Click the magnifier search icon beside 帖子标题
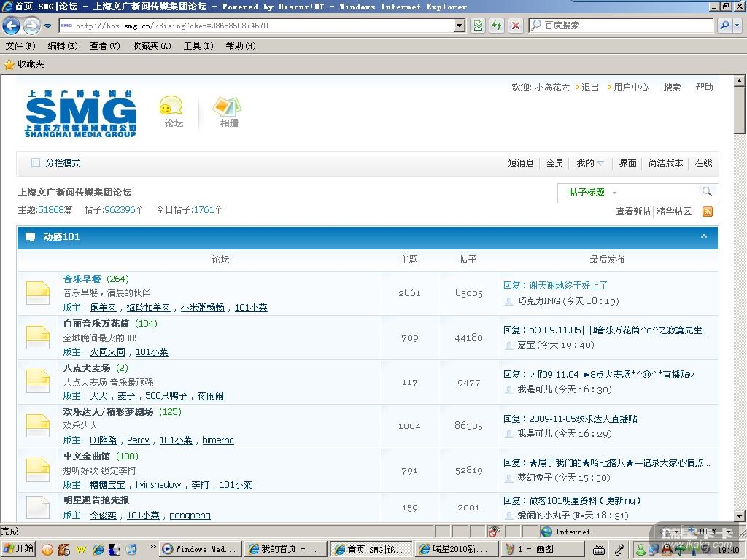The image size is (747, 560). click(x=707, y=192)
